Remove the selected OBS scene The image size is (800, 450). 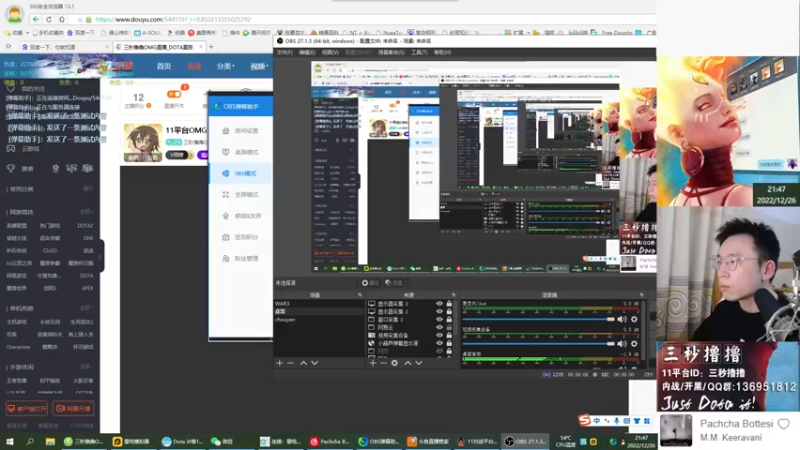pyautogui.click(x=290, y=363)
